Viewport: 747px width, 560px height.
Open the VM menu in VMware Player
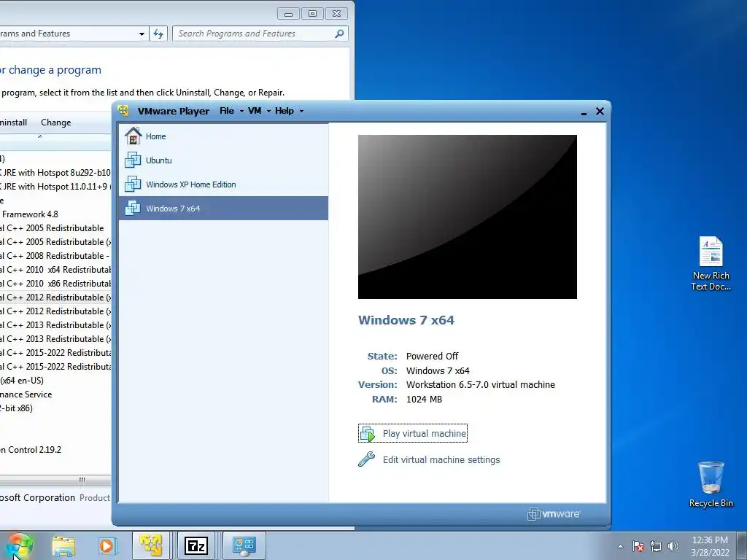click(x=259, y=111)
